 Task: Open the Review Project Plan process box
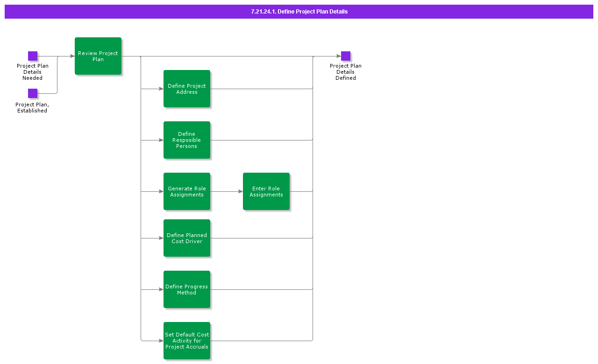pos(98,56)
